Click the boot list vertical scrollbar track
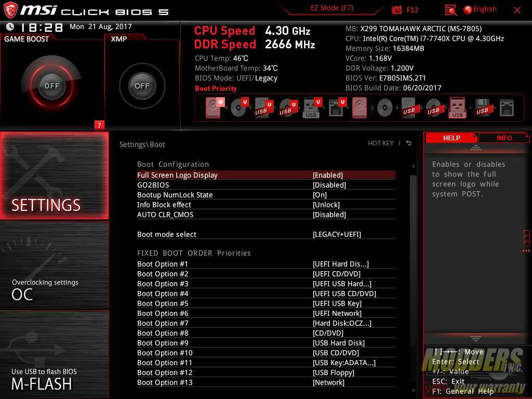 click(413, 278)
